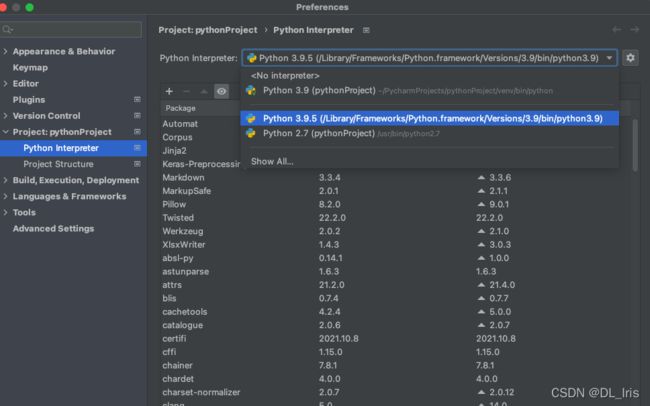The height and width of the screenshot is (406, 650).
Task: Select the Keras-Preprocessing package row
Action: [200, 164]
